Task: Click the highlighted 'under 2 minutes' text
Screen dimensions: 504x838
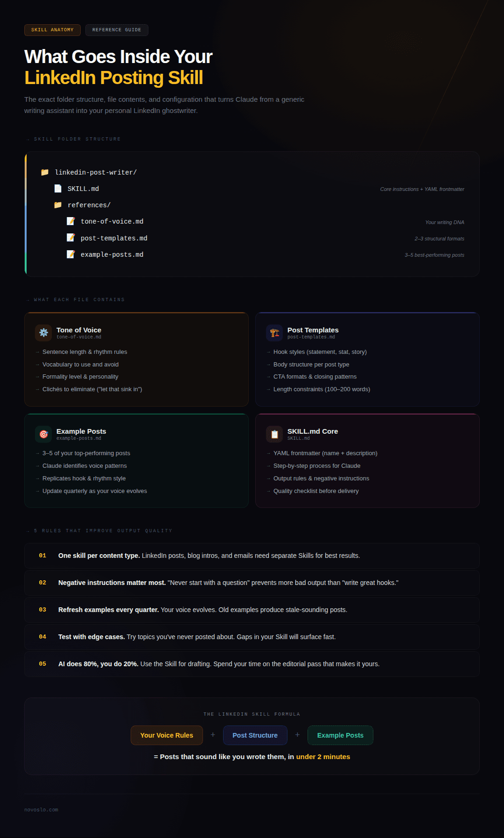Action: click(322, 756)
